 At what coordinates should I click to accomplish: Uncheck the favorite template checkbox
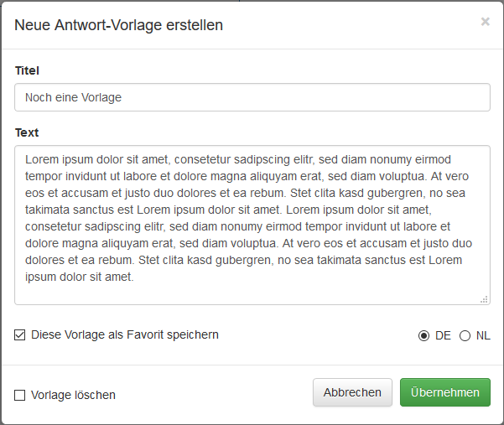pos(20,335)
